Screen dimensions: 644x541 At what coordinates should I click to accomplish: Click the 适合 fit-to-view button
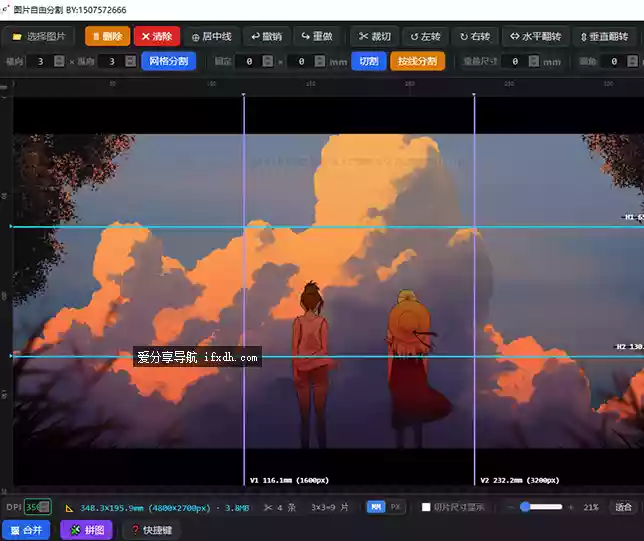(x=623, y=507)
